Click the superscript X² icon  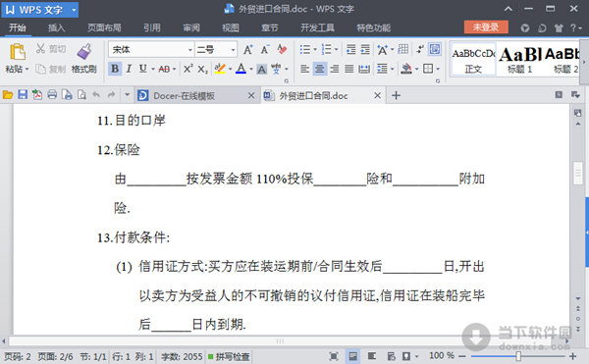(x=187, y=69)
